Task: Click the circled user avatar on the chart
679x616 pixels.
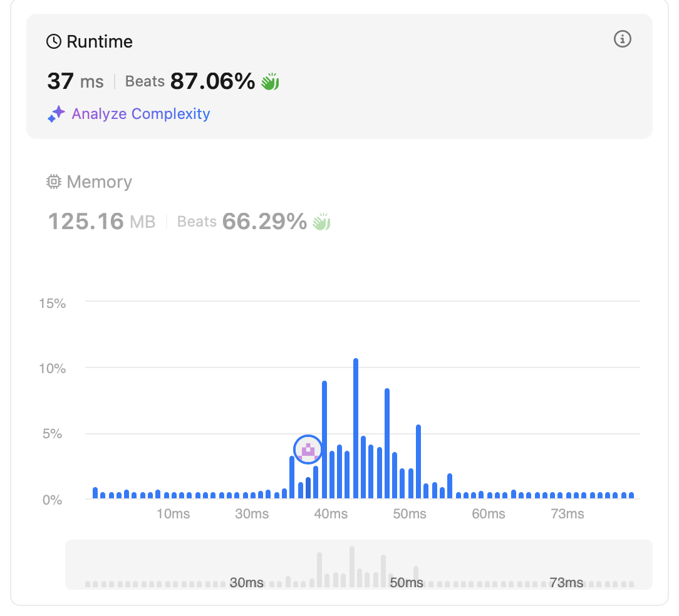Action: pyautogui.click(x=308, y=449)
